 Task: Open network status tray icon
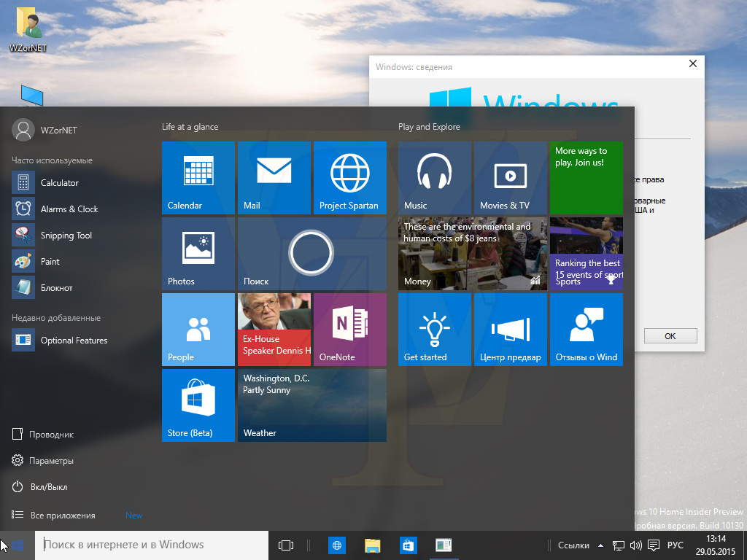(619, 545)
